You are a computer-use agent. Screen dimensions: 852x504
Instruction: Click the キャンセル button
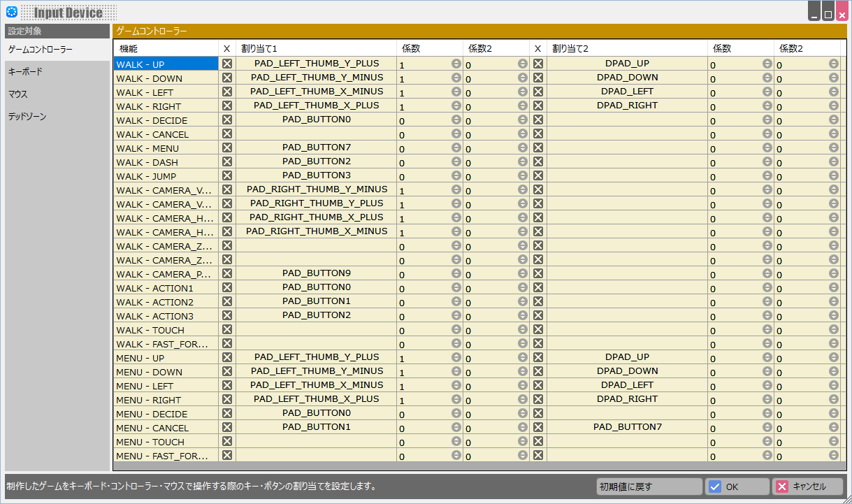(x=807, y=487)
